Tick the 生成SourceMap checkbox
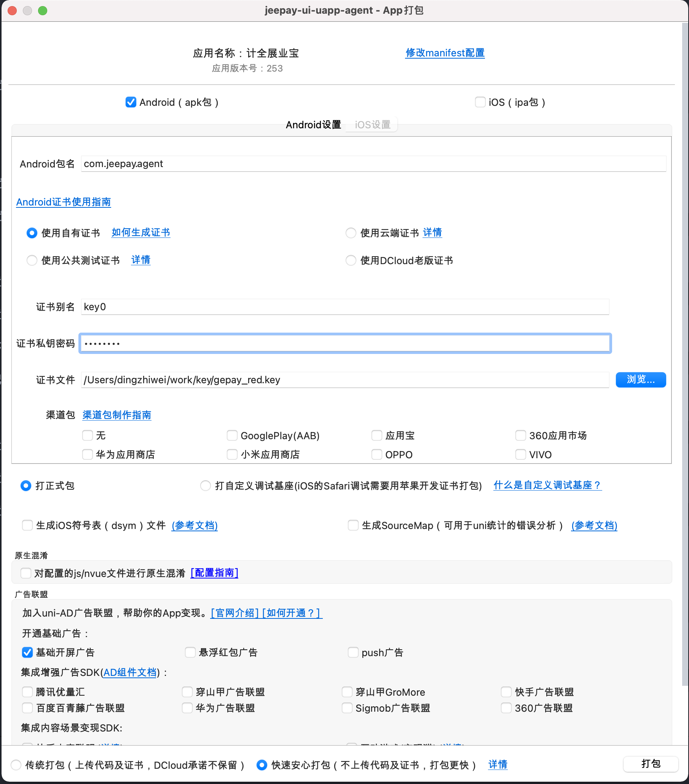Image resolution: width=689 pixels, height=784 pixels. coord(353,525)
